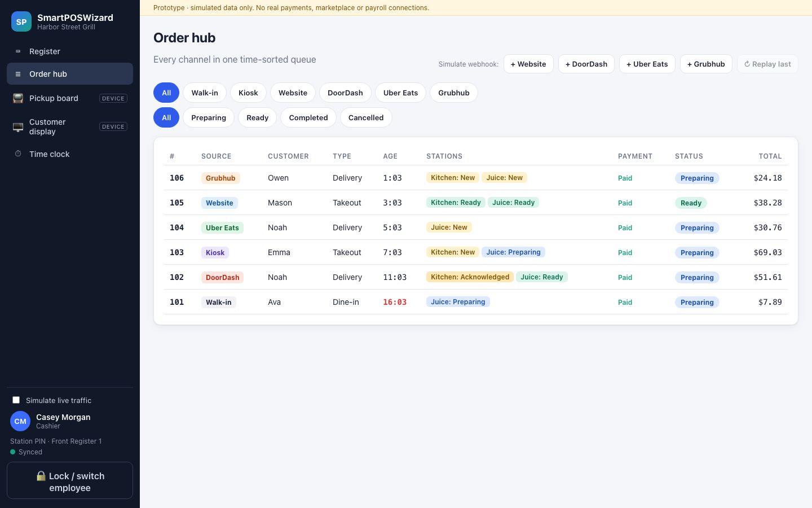Click the Replay last button
The width and height of the screenshot is (812, 508).
[767, 64]
